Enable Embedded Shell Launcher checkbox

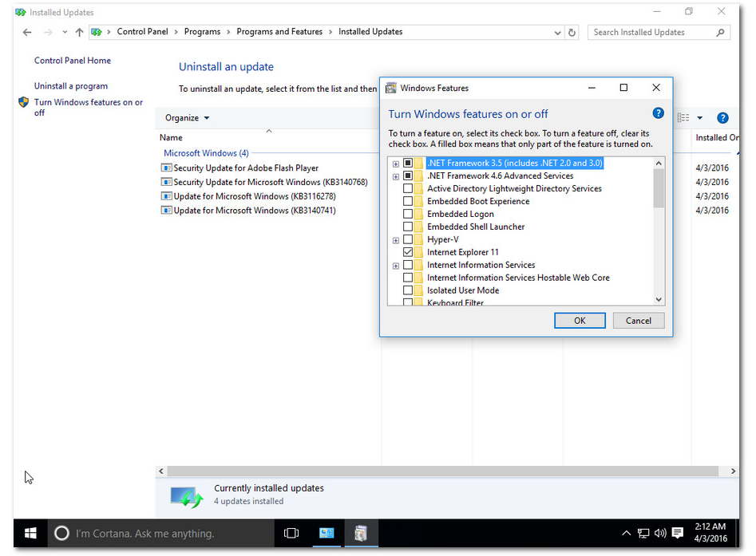pos(408,227)
